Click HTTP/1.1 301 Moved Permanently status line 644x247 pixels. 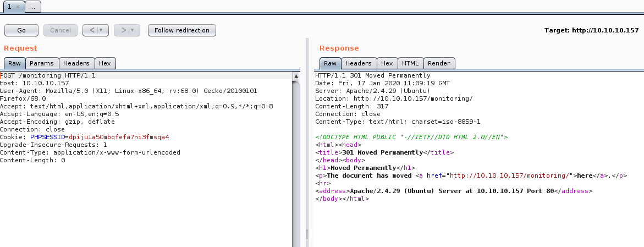pos(372,75)
